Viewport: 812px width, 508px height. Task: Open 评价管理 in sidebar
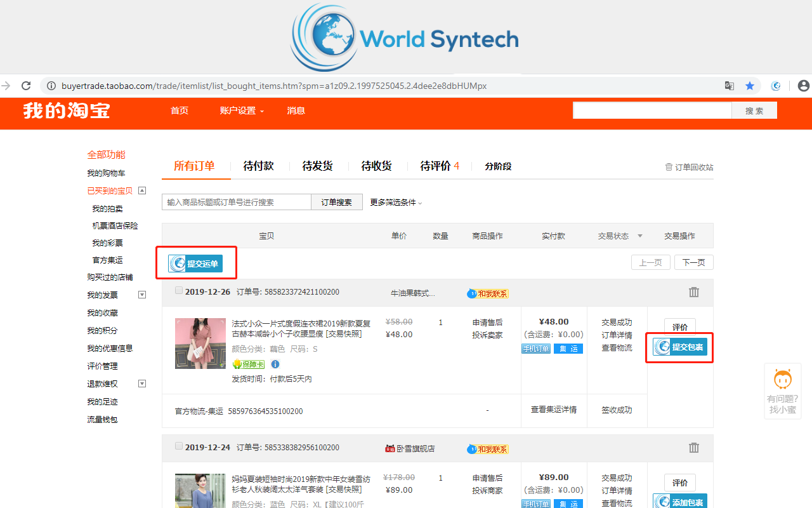click(x=102, y=366)
